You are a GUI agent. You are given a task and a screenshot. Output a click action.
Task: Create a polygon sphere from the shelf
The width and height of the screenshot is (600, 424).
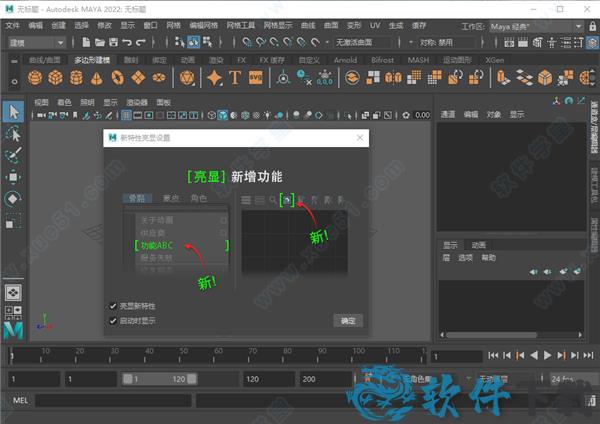pos(35,77)
